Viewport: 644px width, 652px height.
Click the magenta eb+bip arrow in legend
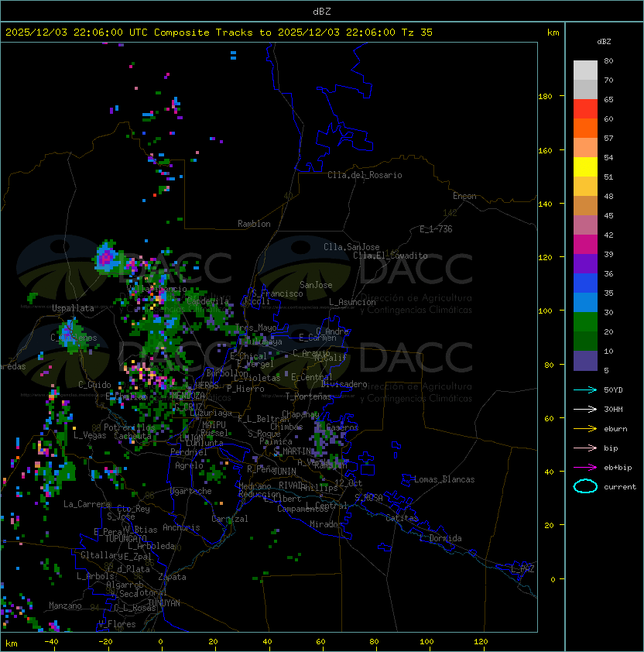[x=585, y=468]
